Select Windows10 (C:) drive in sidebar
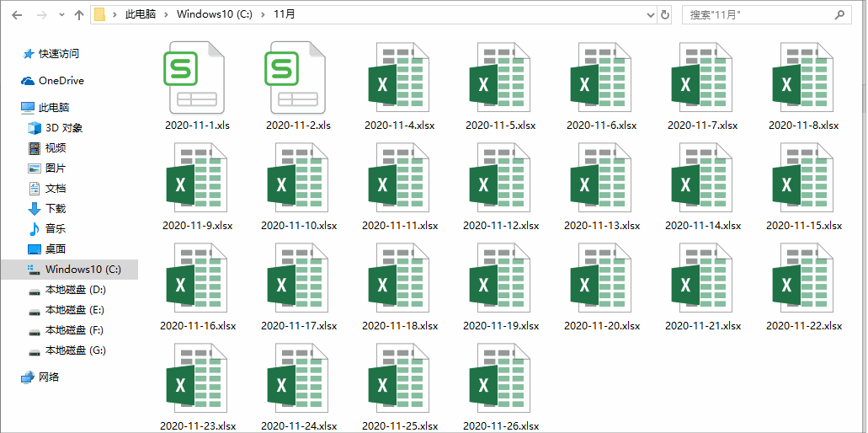This screenshot has height=433, width=868. click(69, 270)
